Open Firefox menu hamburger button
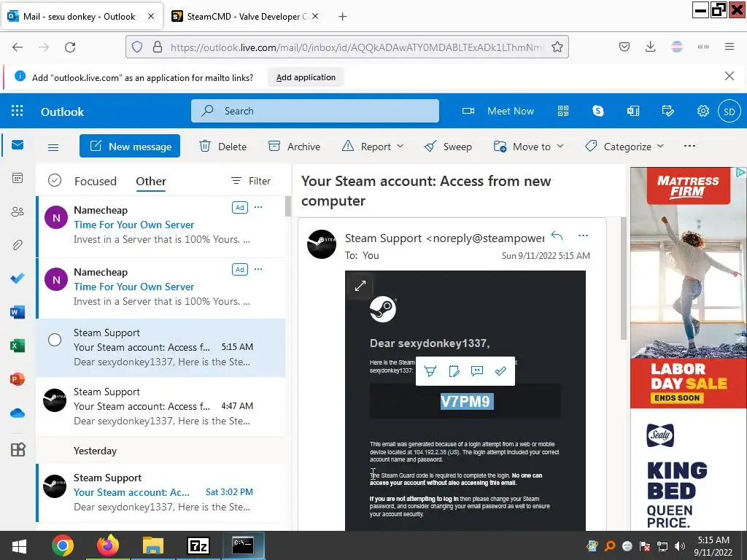 pos(729,47)
